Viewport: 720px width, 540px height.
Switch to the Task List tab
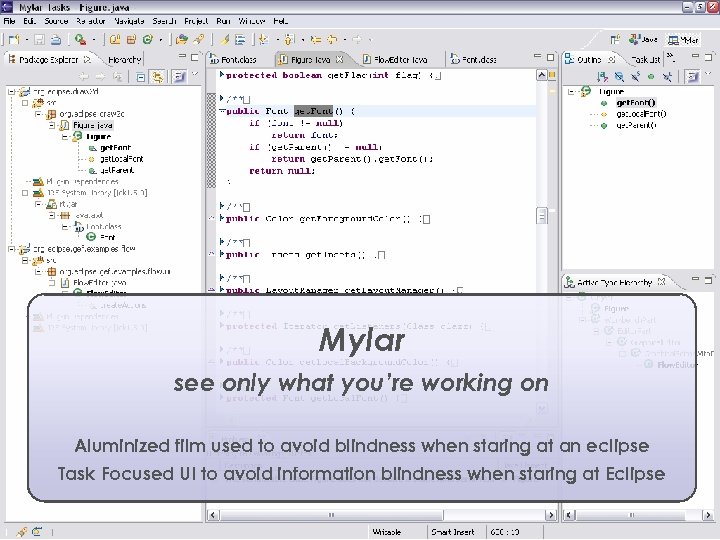click(645, 60)
